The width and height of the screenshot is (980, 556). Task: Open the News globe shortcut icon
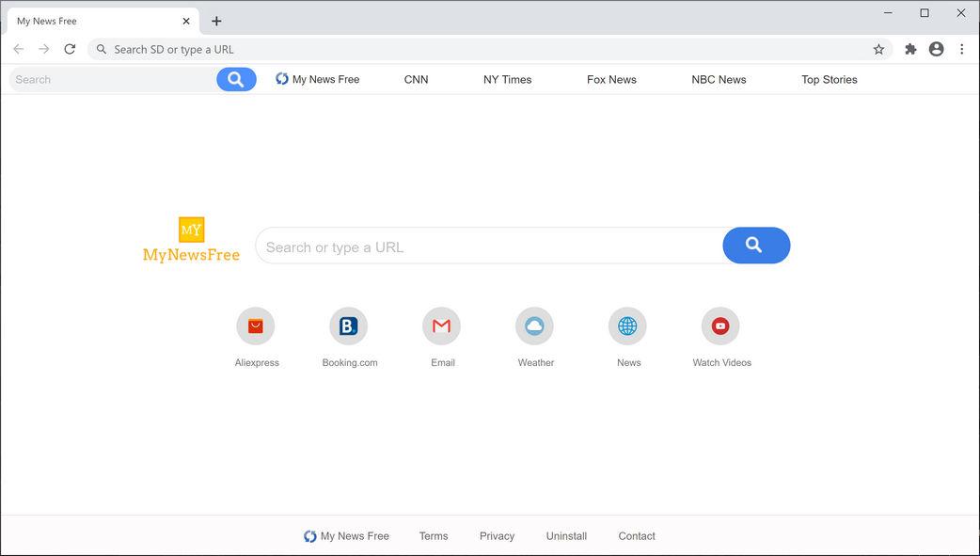(x=627, y=326)
